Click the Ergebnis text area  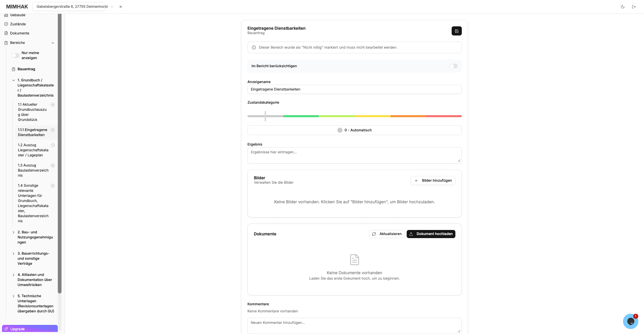(x=355, y=155)
